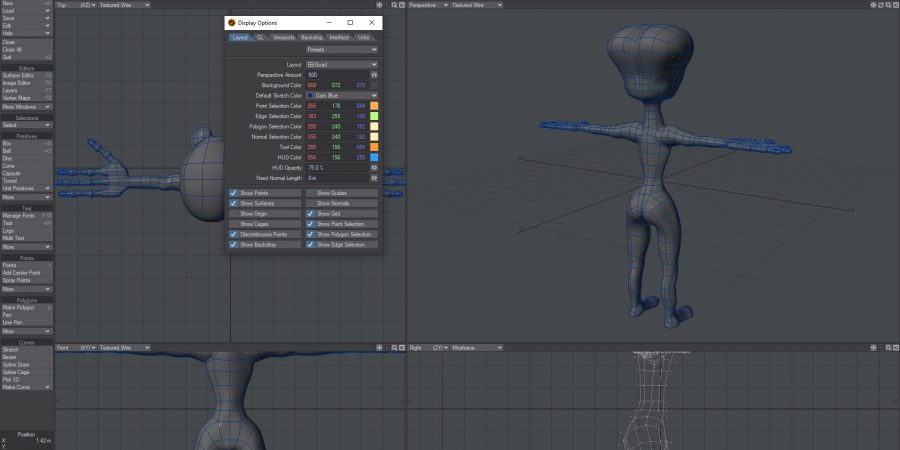This screenshot has height=450, width=900.
Task: Open the Default Sketch Color dropdown
Action: click(x=341, y=95)
